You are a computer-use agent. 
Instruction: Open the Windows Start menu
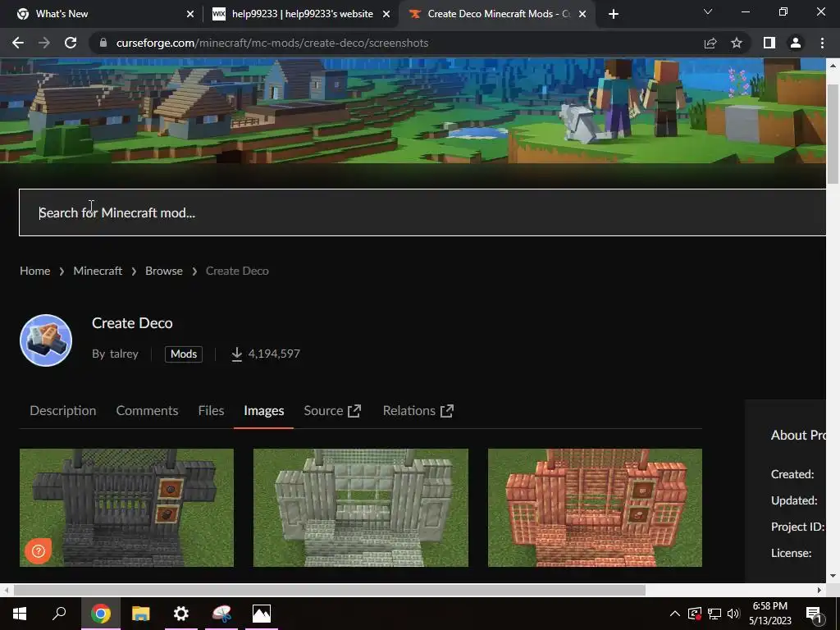[x=20, y=614]
